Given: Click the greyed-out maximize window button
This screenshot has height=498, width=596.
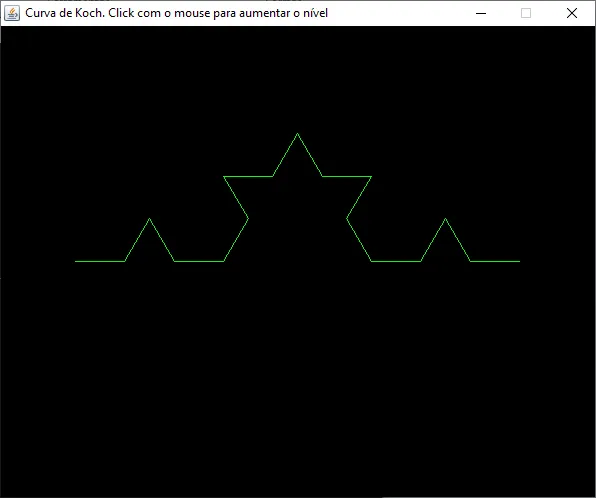Looking at the screenshot, I should point(526,13).
